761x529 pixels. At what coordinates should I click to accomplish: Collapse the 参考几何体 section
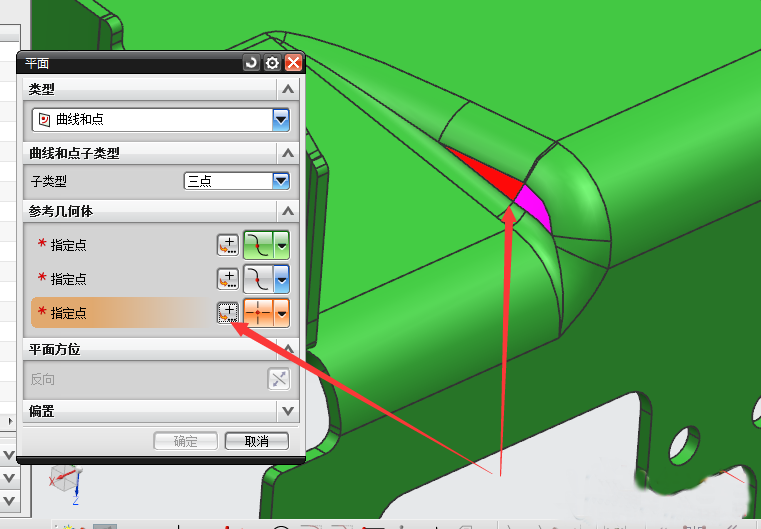pyautogui.click(x=288, y=212)
